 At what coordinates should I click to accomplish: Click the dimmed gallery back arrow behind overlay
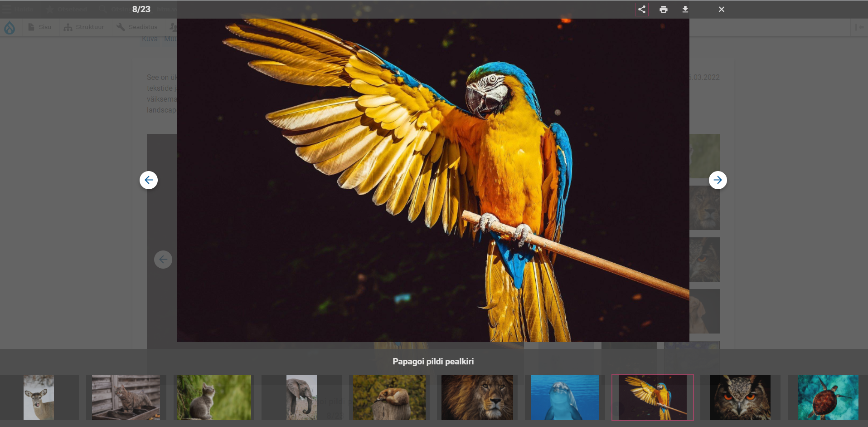pyautogui.click(x=163, y=260)
